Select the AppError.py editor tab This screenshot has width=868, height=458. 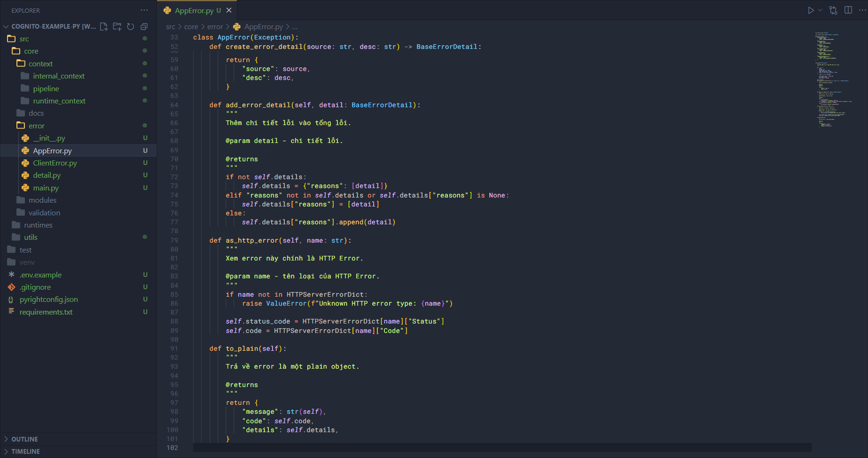coord(194,10)
